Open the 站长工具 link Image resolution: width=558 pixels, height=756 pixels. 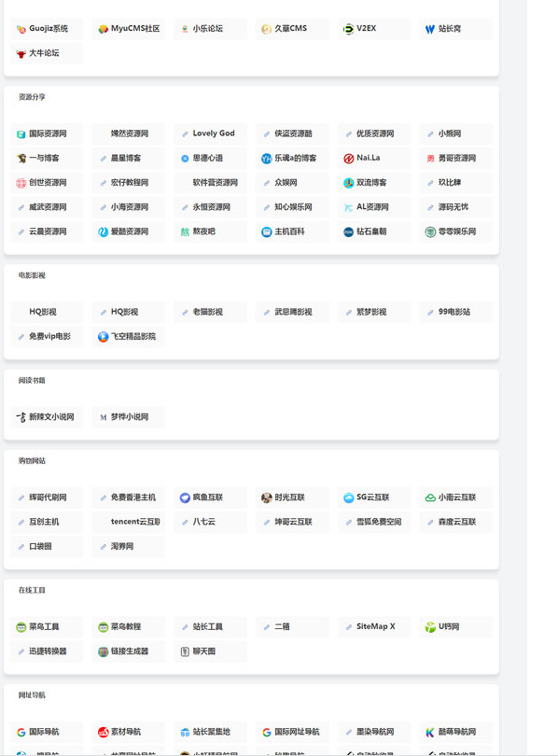point(208,627)
